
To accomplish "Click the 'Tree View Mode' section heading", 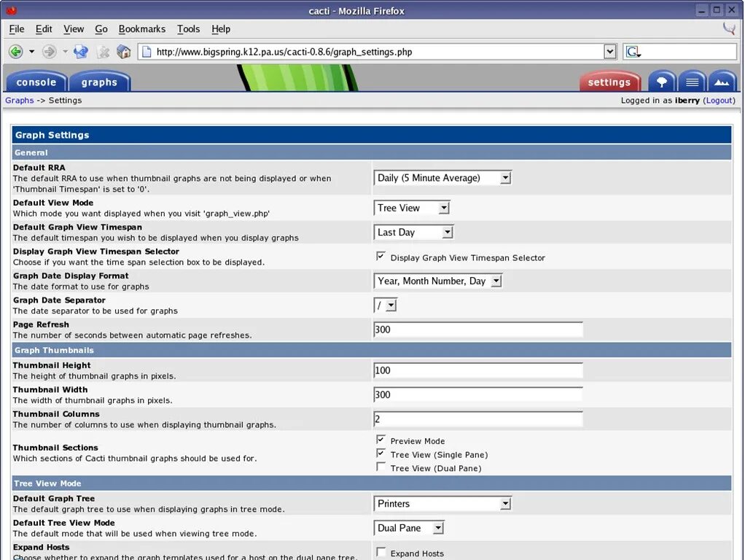I will coord(47,483).
